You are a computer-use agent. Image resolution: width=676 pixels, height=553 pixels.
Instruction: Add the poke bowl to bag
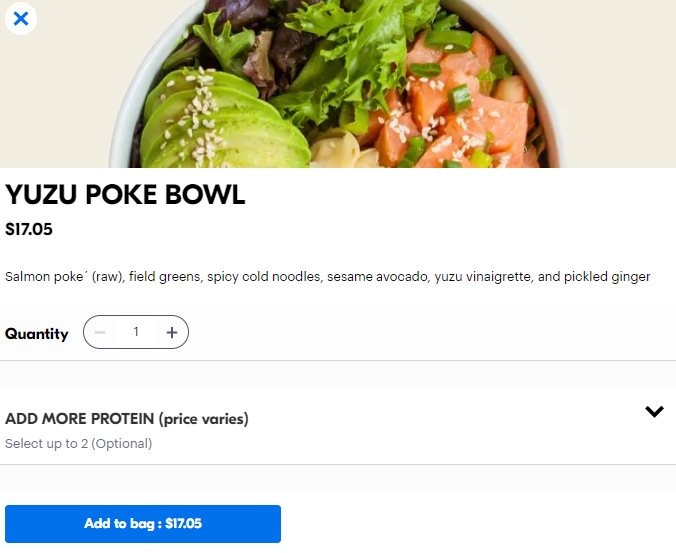143,524
